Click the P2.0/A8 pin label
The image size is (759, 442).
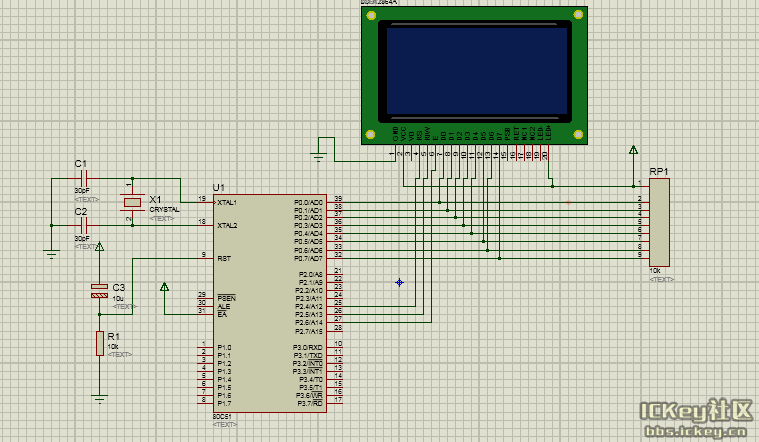pos(311,274)
